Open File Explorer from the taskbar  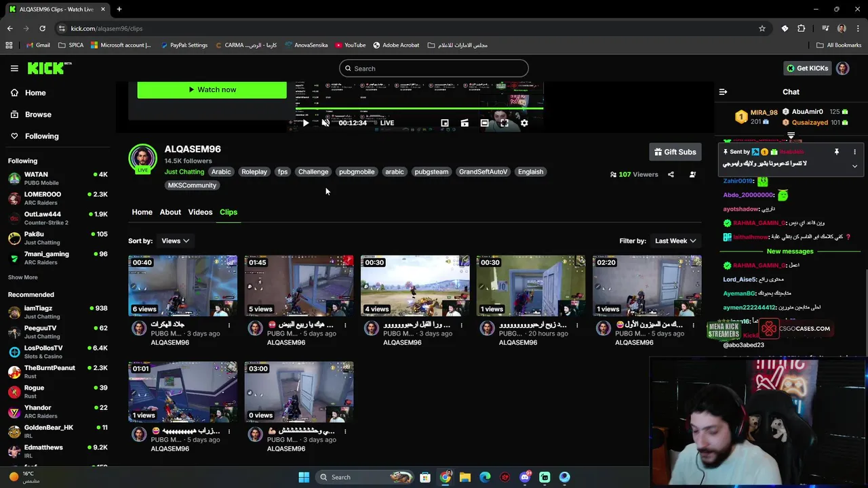465,477
